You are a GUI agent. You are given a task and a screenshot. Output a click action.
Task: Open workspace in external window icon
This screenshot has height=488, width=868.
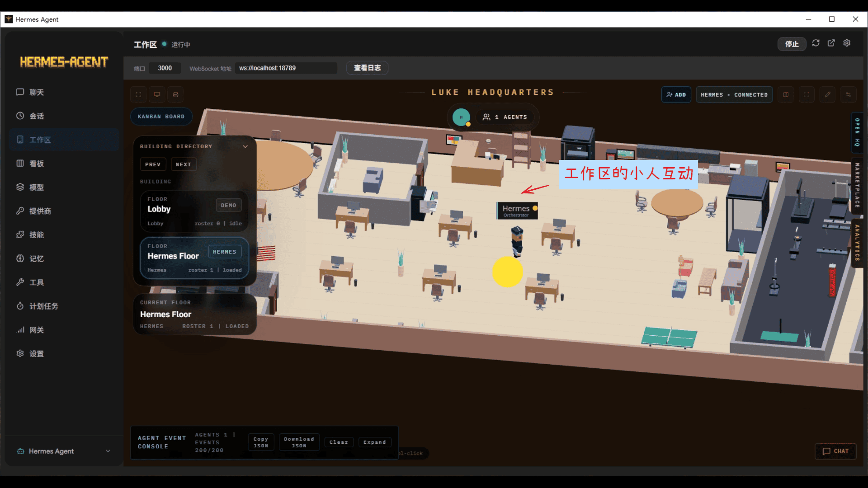tap(831, 43)
